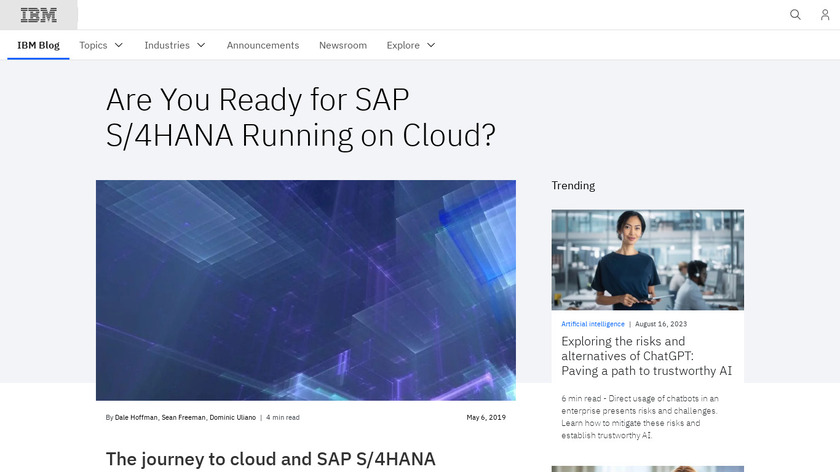Click author name Sean Freeman
The width and height of the screenshot is (840, 472).
pos(183,417)
